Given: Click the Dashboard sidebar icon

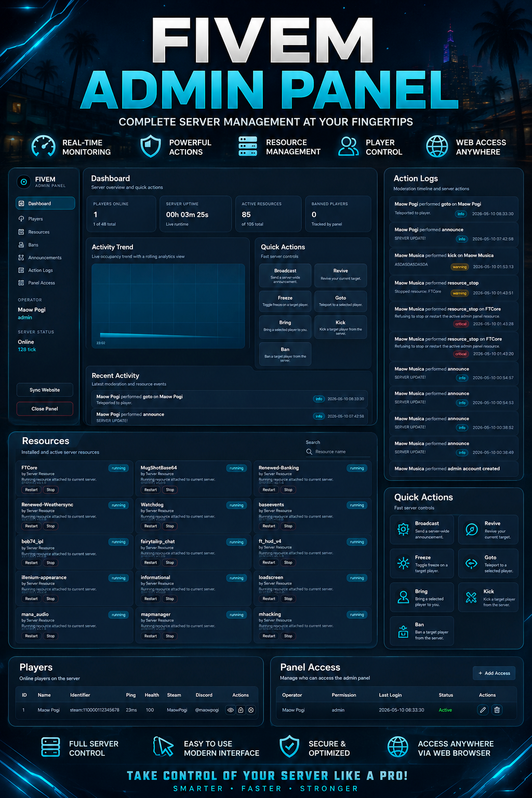Looking at the screenshot, I should coord(21,204).
